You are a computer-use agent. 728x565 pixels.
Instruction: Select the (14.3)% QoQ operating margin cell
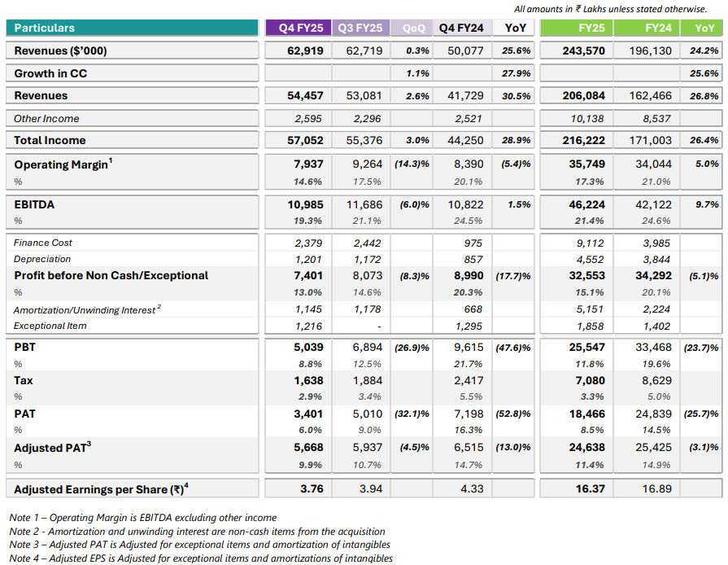[412, 164]
